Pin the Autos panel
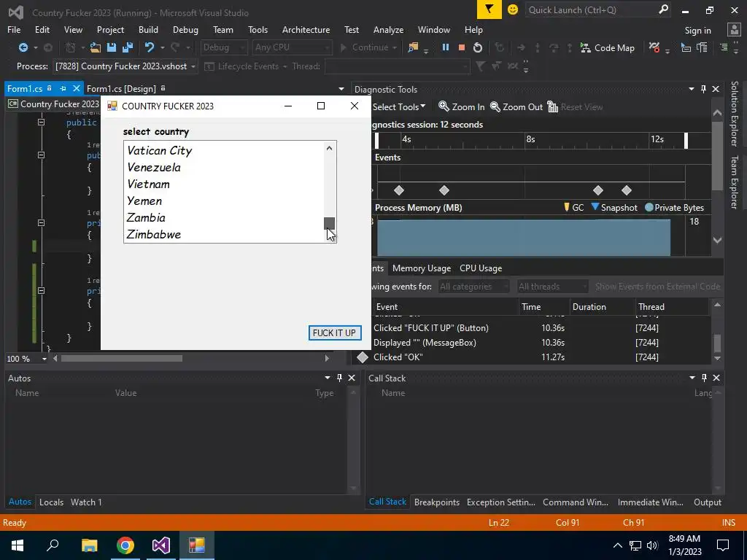 click(339, 378)
